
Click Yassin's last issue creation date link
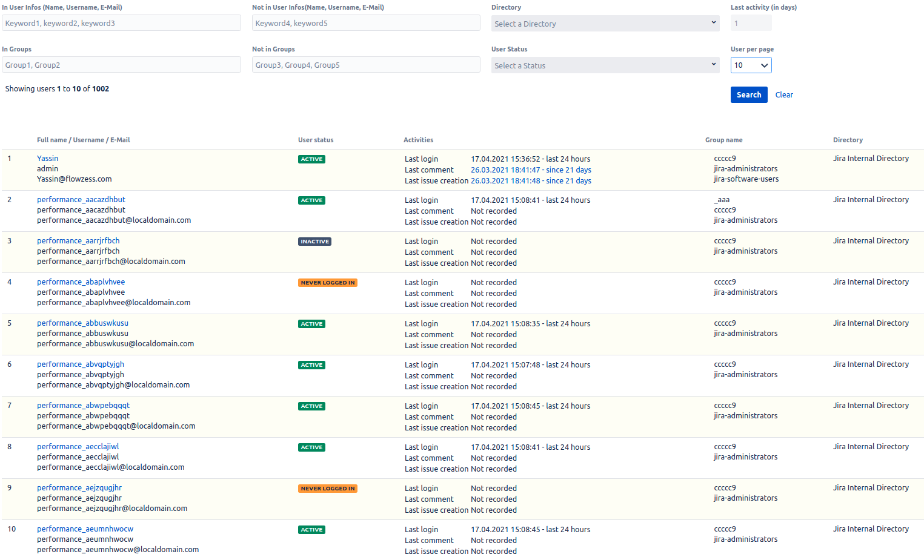click(531, 181)
